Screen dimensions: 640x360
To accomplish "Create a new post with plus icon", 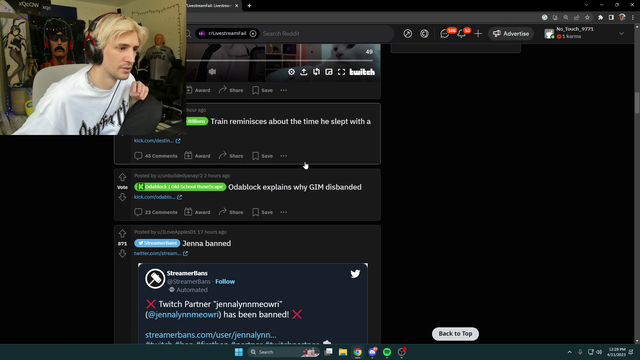I will (478, 33).
